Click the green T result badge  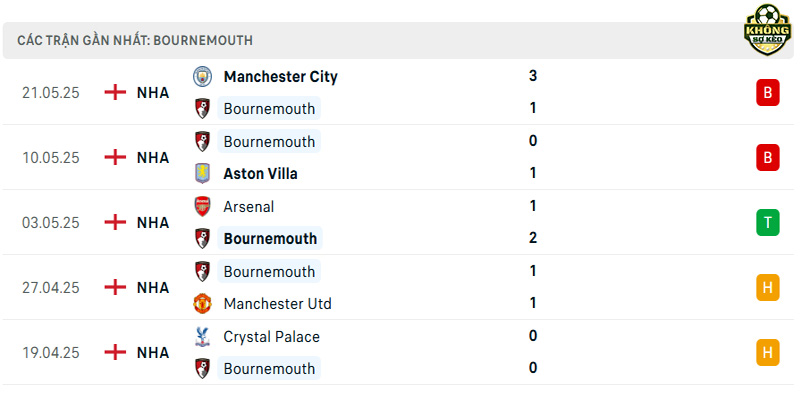[x=767, y=222]
